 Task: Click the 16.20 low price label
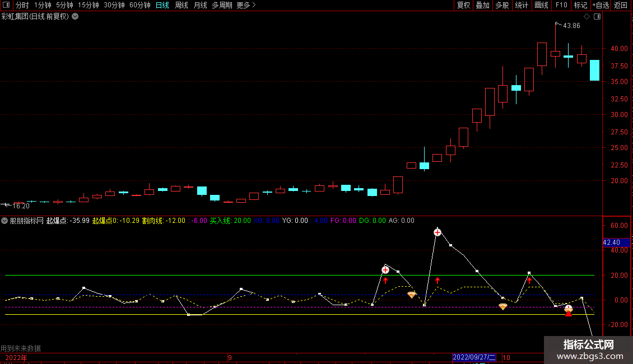click(21, 206)
